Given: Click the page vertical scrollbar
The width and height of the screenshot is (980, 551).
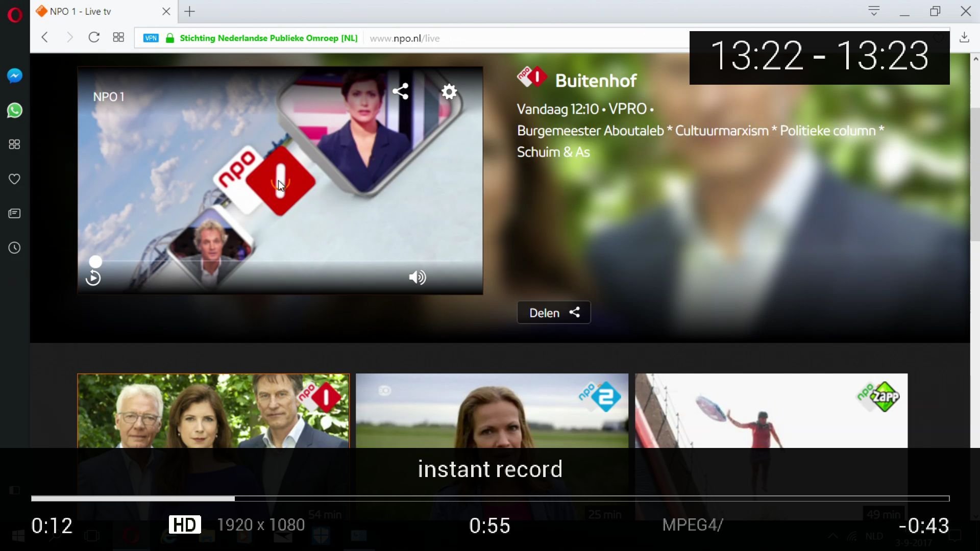Looking at the screenshot, I should click(x=975, y=173).
